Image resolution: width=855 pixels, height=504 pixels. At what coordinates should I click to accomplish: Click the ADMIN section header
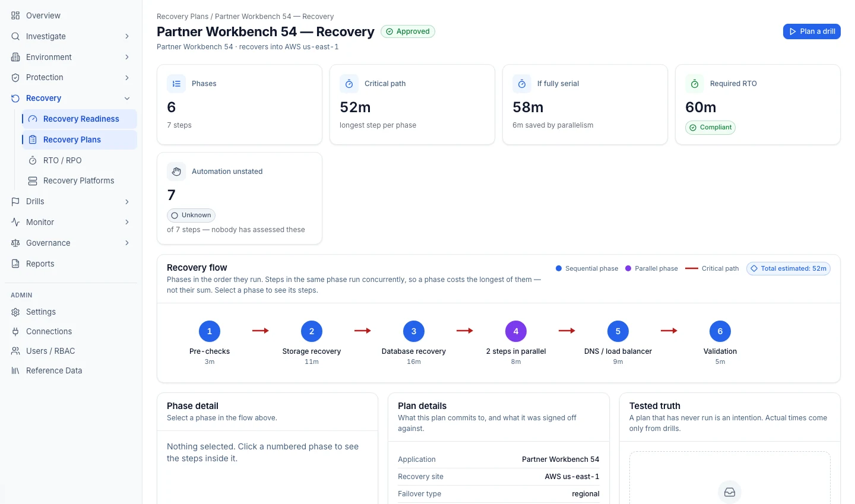tap(21, 295)
